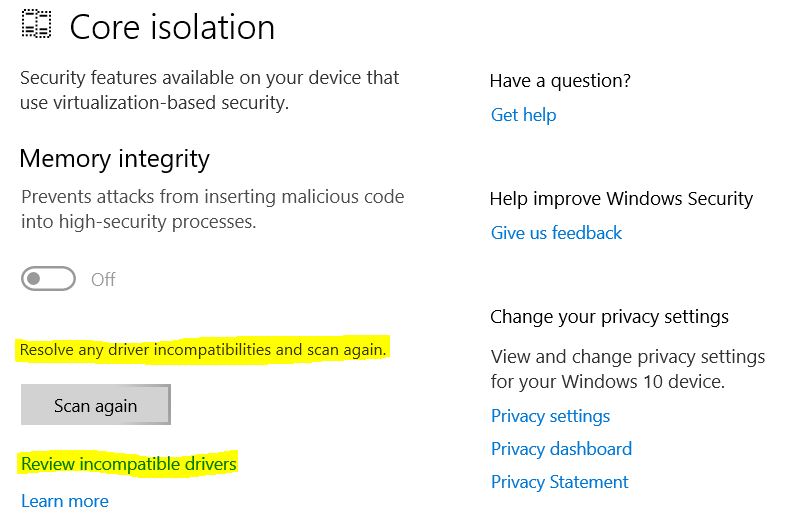The height and width of the screenshot is (520, 785).
Task: Click the Help improve Windows Security heading
Action: pos(621,199)
